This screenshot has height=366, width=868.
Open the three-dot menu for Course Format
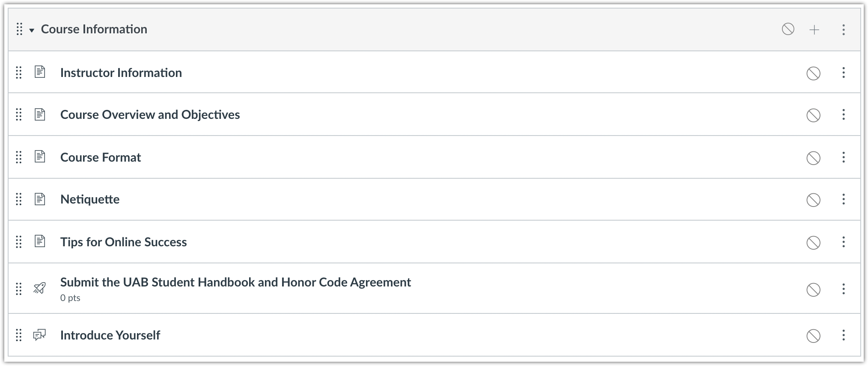pos(843,157)
